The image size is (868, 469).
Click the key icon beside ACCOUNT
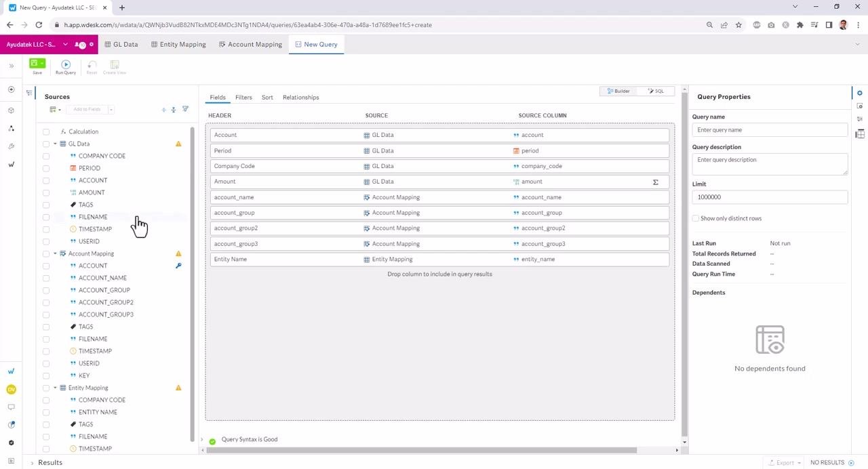click(178, 266)
